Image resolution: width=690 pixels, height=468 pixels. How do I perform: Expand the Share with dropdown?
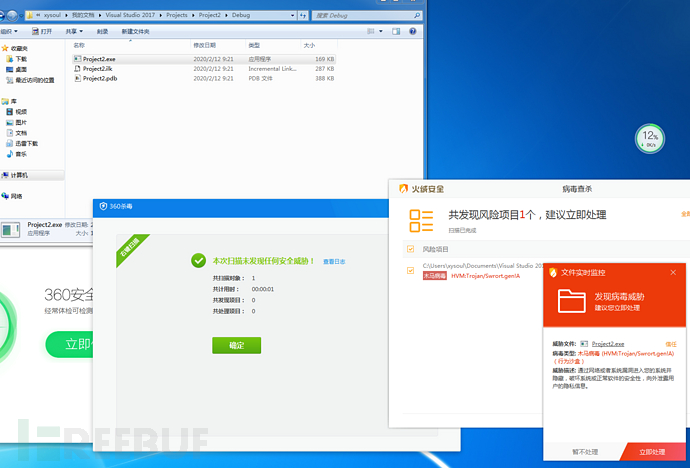pyautogui.click(x=74, y=31)
